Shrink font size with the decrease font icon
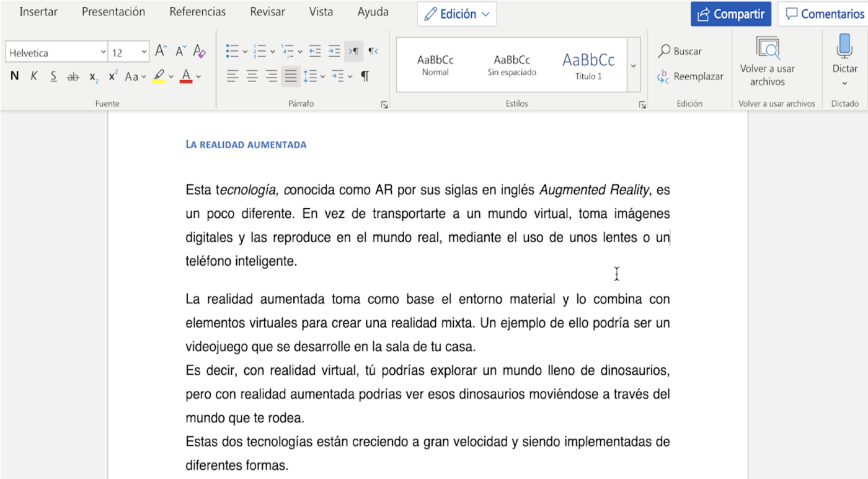Viewport: 868px width, 479px height. [x=180, y=51]
